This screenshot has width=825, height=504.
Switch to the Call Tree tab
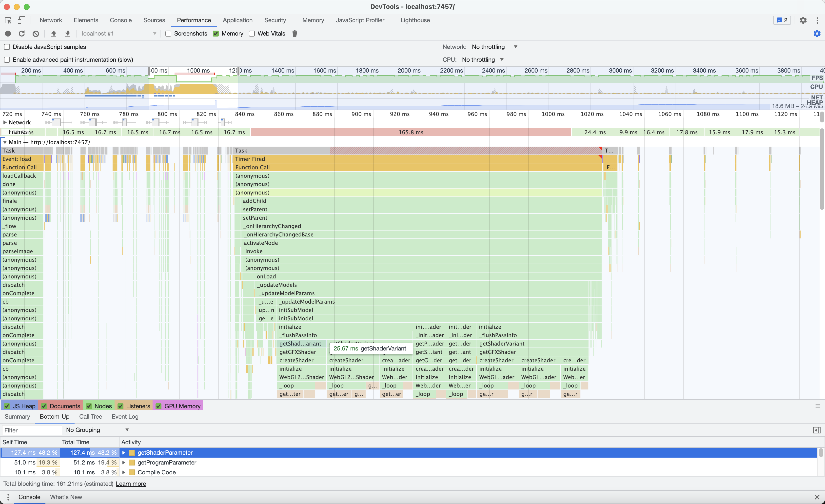pos(90,417)
